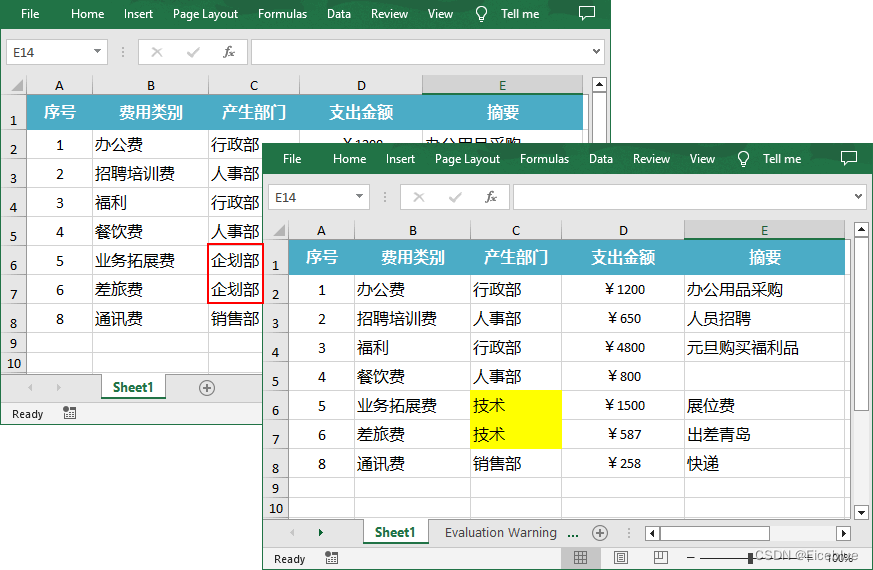Viewport: 873px width, 570px height.
Task: Select the cell 元旦购买福利品
Action: pyautogui.click(x=764, y=347)
